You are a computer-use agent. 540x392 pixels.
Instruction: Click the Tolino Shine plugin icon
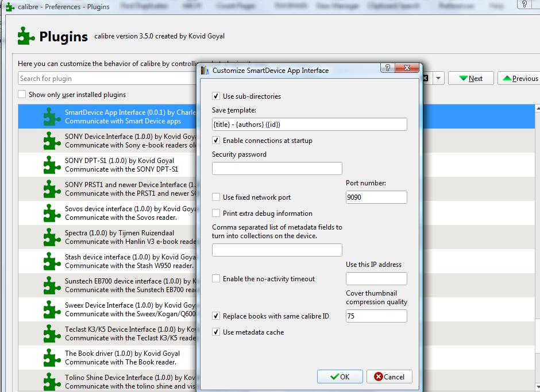52,382
